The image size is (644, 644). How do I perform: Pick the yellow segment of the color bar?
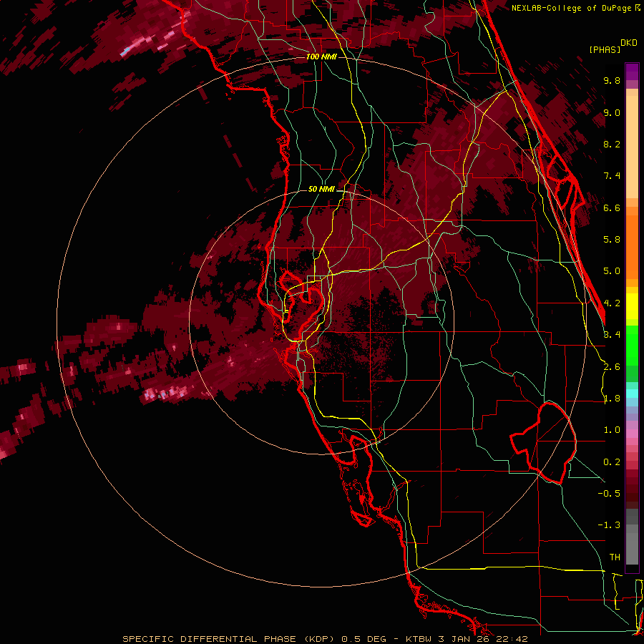(x=632, y=306)
